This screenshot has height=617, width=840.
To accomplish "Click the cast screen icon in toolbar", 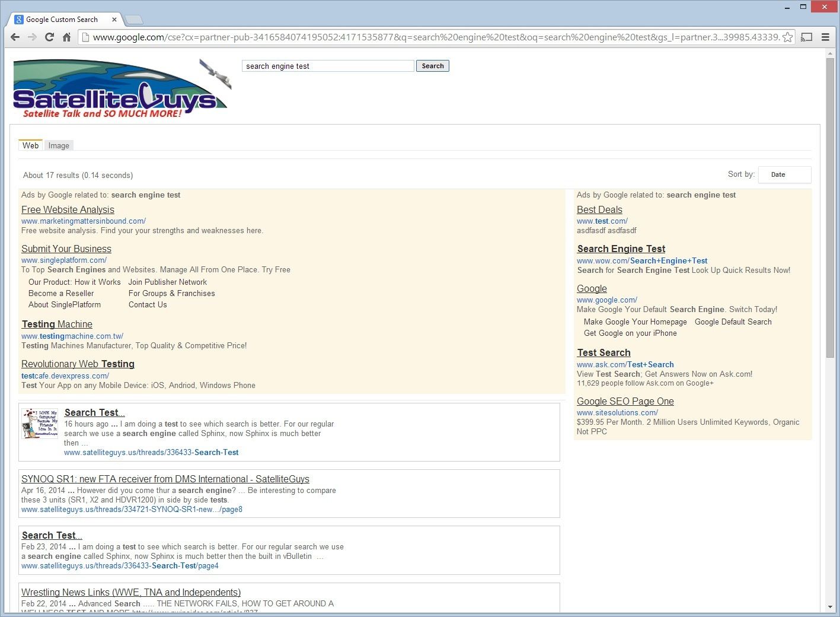I will point(807,37).
